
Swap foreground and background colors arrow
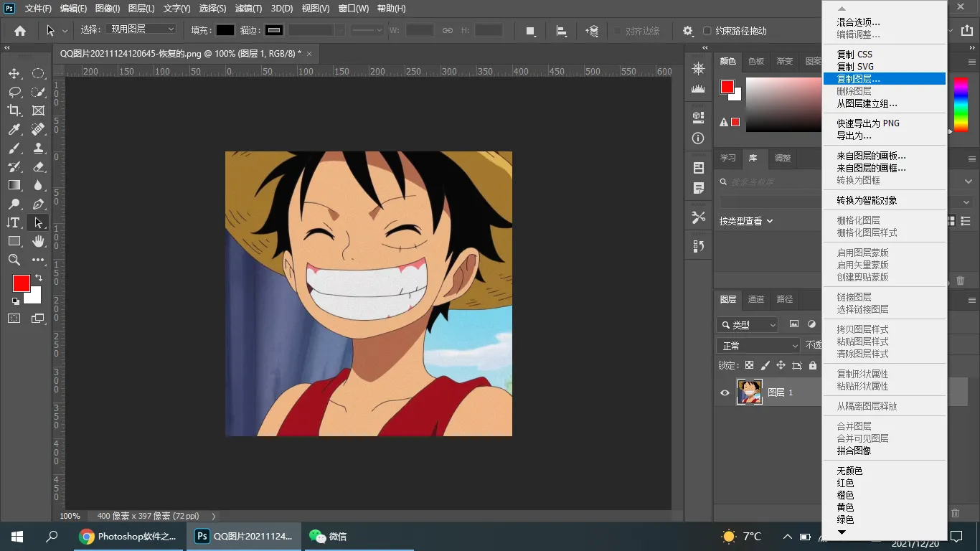click(39, 277)
